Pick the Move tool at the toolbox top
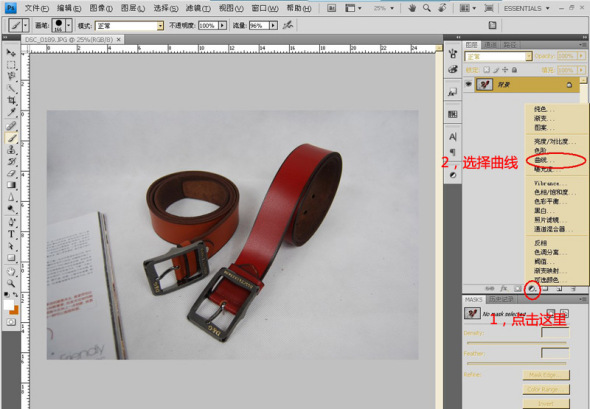Image resolution: width=590 pixels, height=409 pixels. (11, 53)
